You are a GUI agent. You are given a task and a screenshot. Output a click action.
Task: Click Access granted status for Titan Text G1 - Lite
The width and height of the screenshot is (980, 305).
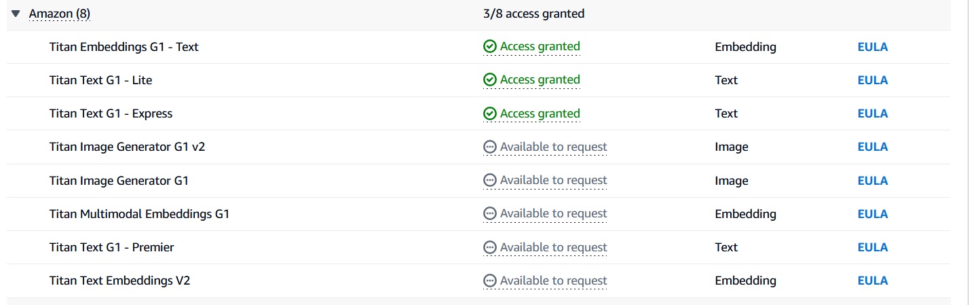[540, 80]
